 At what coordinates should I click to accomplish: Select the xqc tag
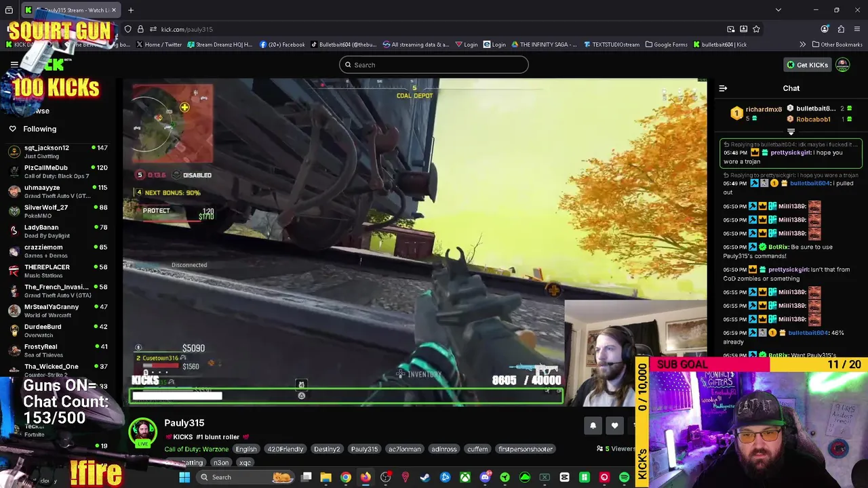(245, 463)
